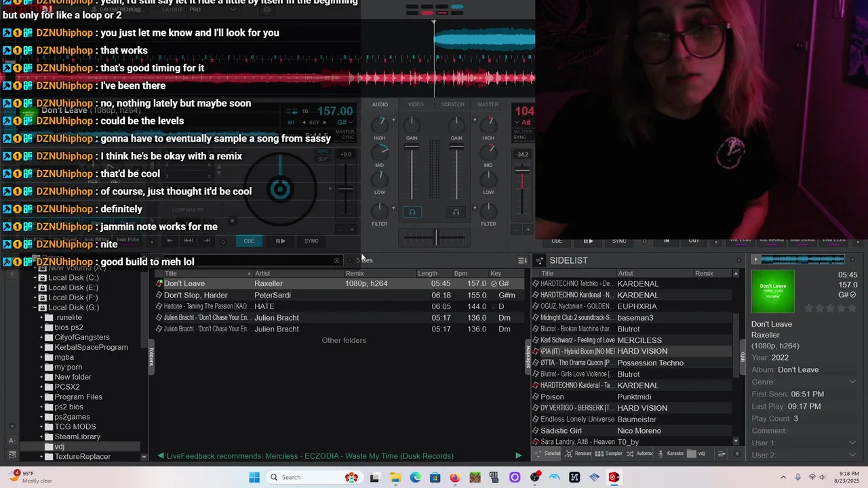The height and width of the screenshot is (488, 868).
Task: Switch mixer to the VIDEO tab
Action: pos(416,104)
